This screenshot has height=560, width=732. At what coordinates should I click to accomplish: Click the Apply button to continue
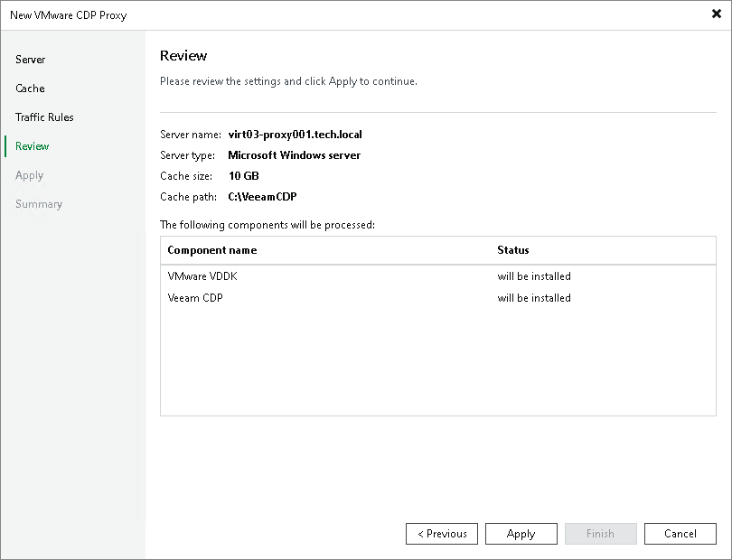[521, 534]
